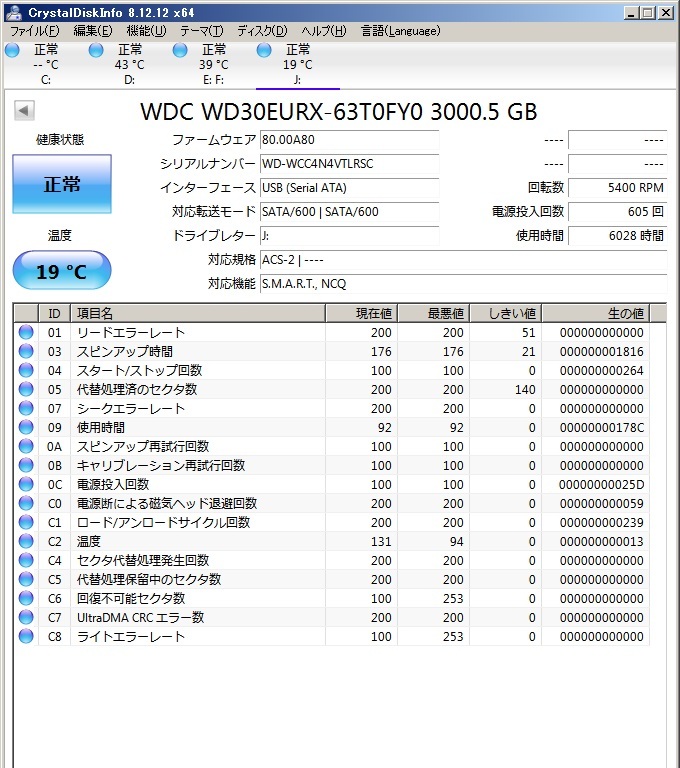Select raw value 000000001816
This screenshot has width=680, height=768.
tap(602, 352)
